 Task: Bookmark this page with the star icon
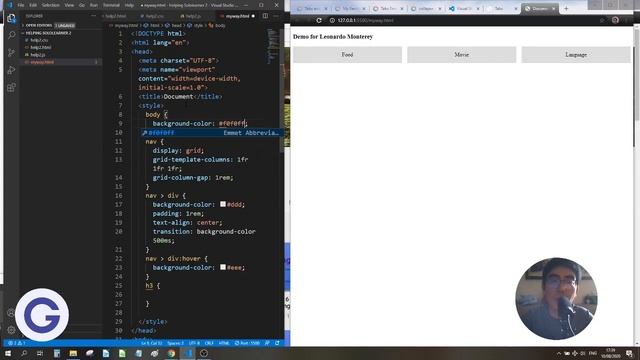click(602, 20)
